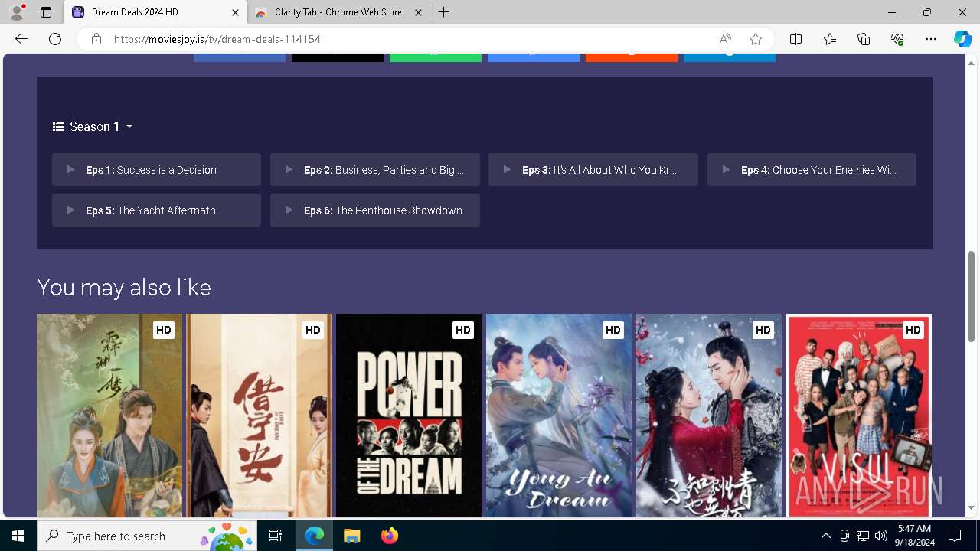Open the Collections icon
Image resolution: width=980 pixels, height=551 pixels.
[864, 39]
